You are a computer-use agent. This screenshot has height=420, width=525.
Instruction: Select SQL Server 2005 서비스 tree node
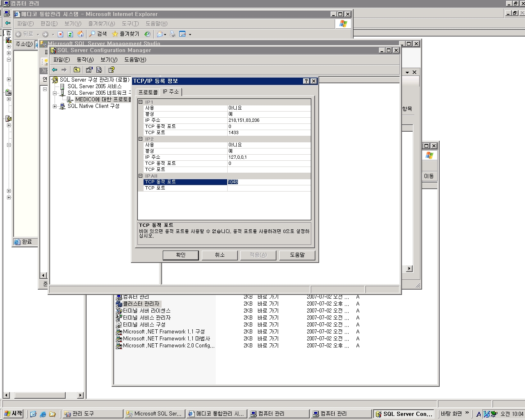pos(94,86)
